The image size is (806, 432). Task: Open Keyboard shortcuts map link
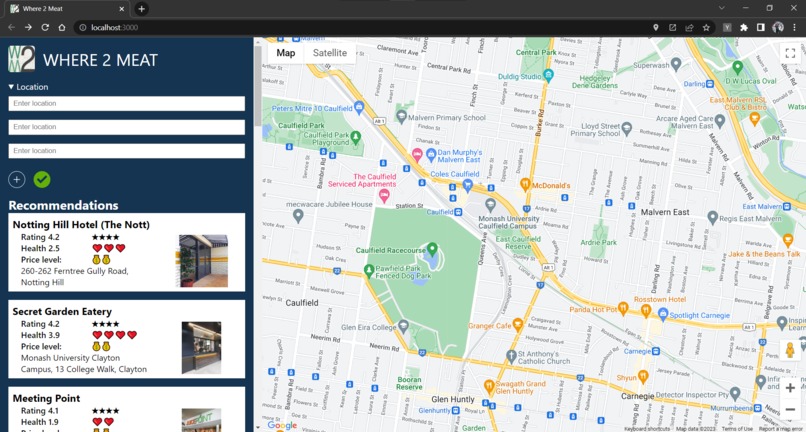point(647,429)
